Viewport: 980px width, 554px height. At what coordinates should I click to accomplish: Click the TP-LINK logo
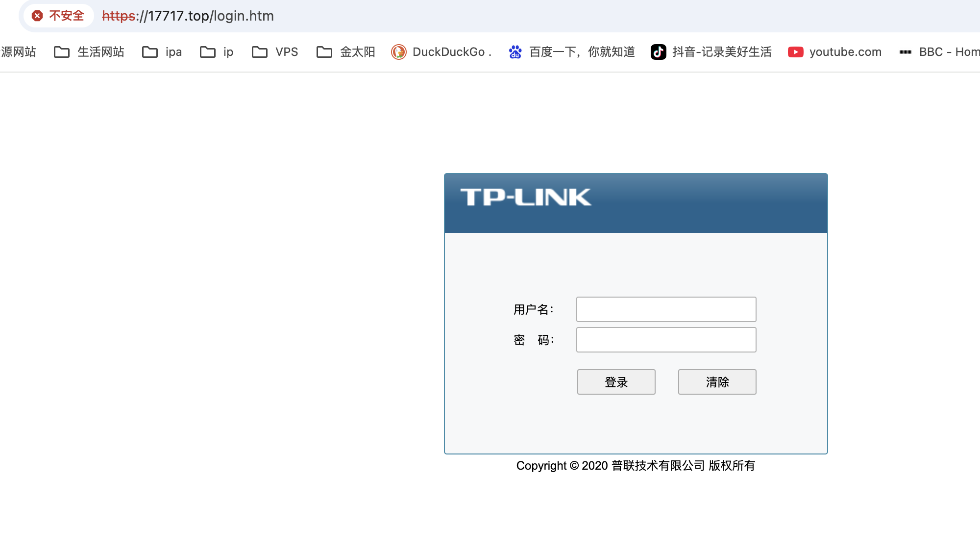tap(526, 197)
